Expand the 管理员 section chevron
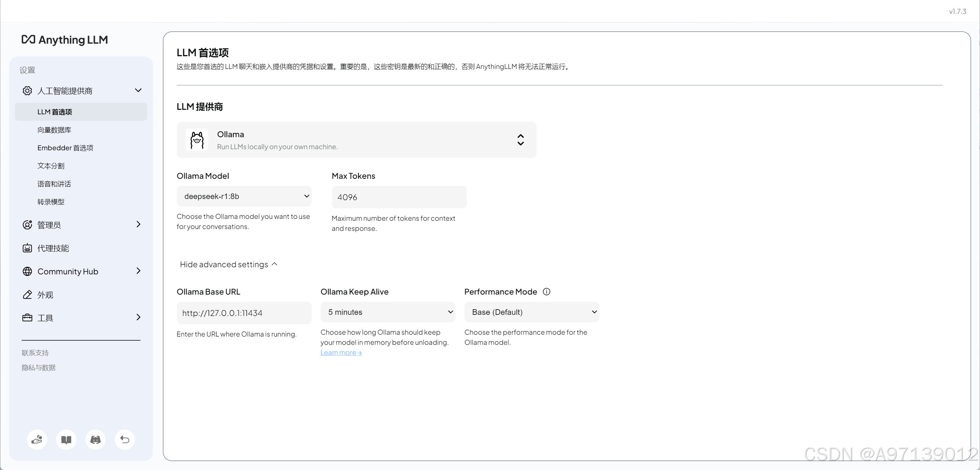 (139, 225)
